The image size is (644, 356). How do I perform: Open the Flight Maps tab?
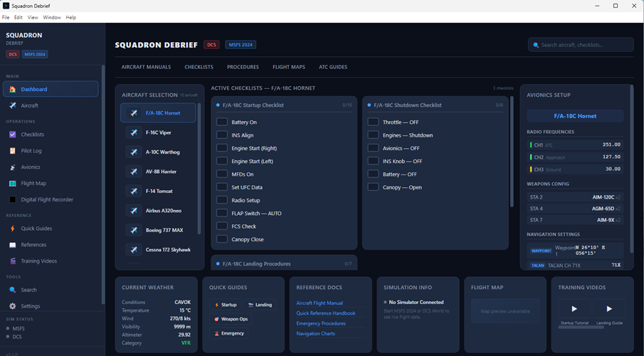289,67
